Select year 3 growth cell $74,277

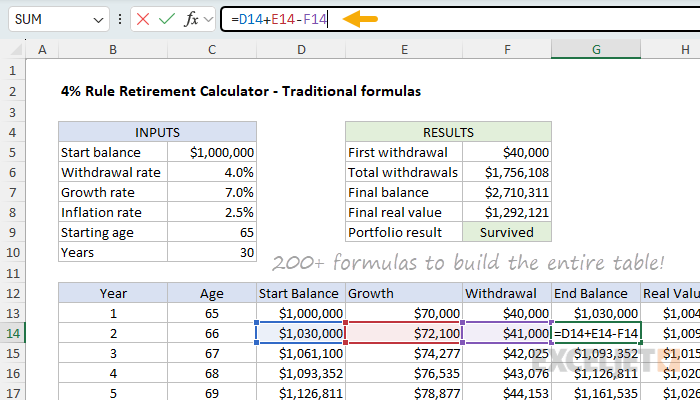[404, 353]
